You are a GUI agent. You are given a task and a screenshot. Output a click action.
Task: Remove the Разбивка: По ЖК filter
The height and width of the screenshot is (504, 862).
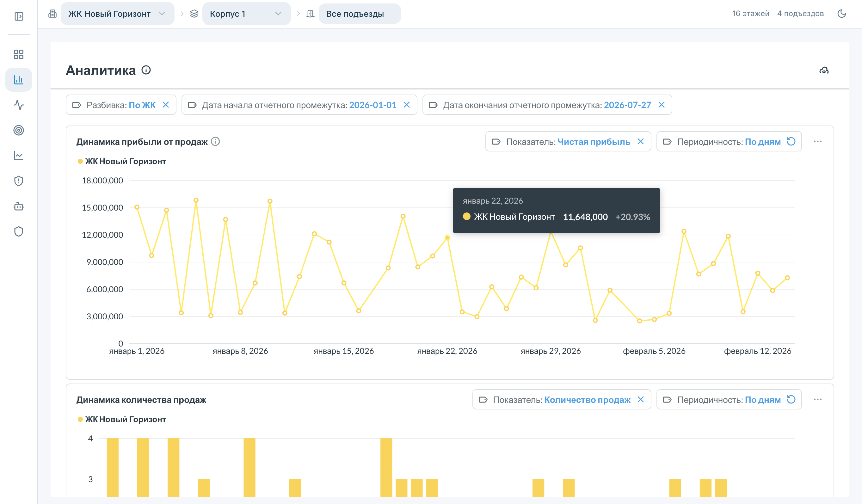pos(166,105)
